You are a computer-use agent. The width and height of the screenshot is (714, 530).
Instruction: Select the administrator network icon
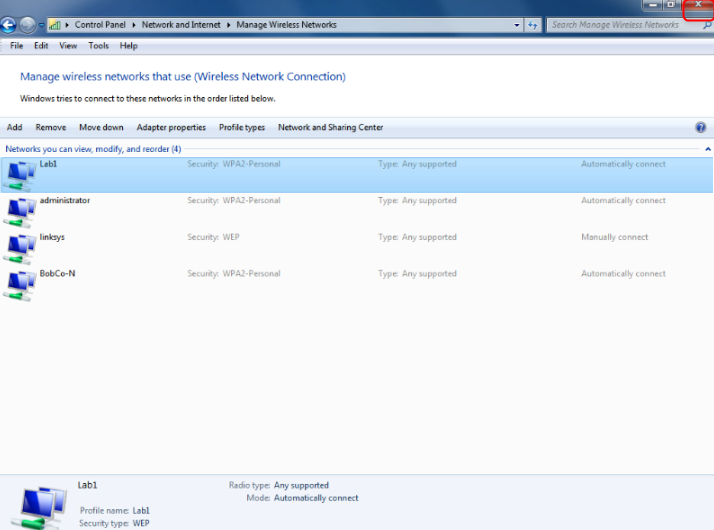click(x=19, y=212)
